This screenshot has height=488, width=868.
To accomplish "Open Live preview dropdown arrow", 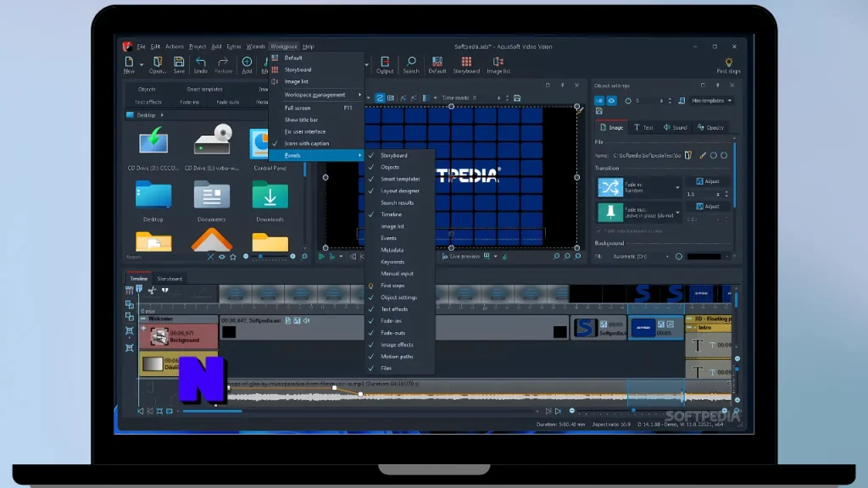I will point(495,257).
